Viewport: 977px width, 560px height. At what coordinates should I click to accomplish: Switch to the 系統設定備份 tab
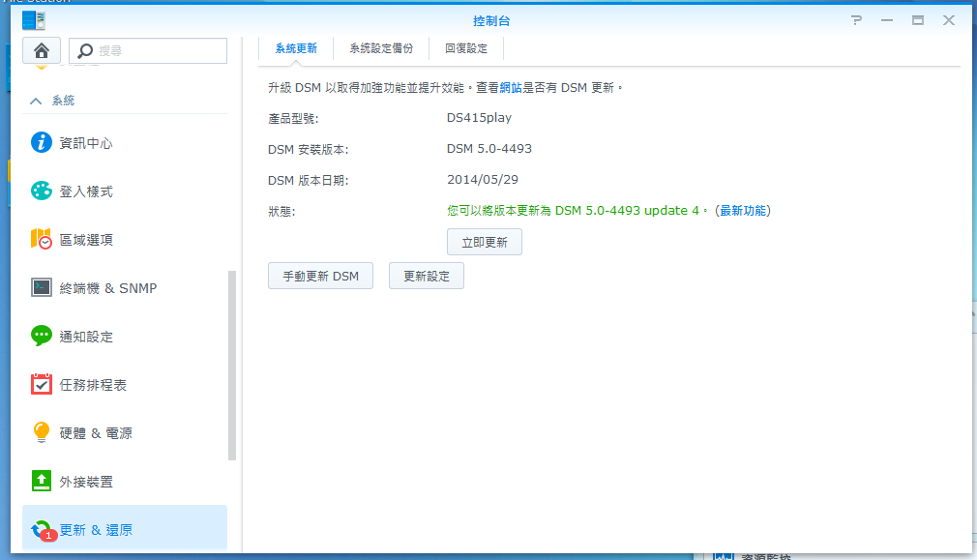pos(381,48)
